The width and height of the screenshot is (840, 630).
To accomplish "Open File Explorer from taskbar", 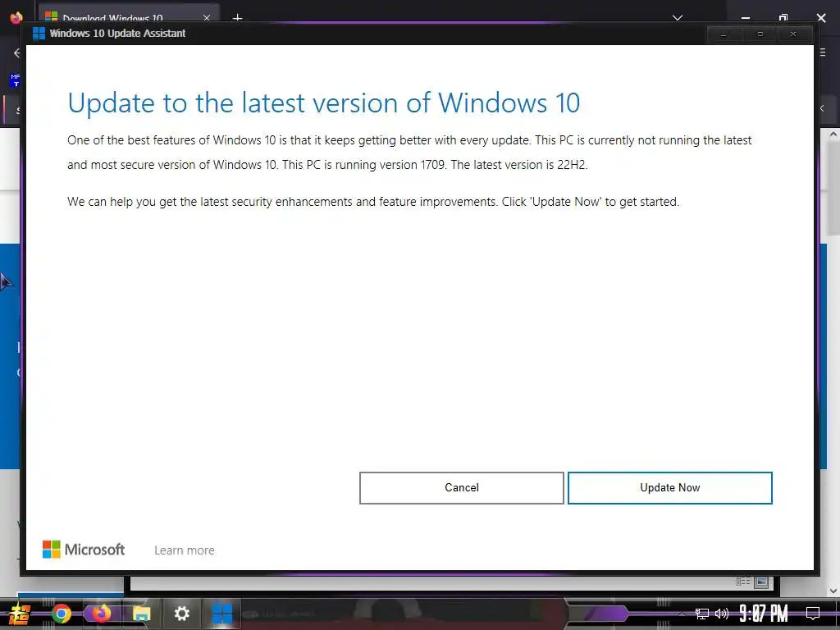I will tap(141, 614).
